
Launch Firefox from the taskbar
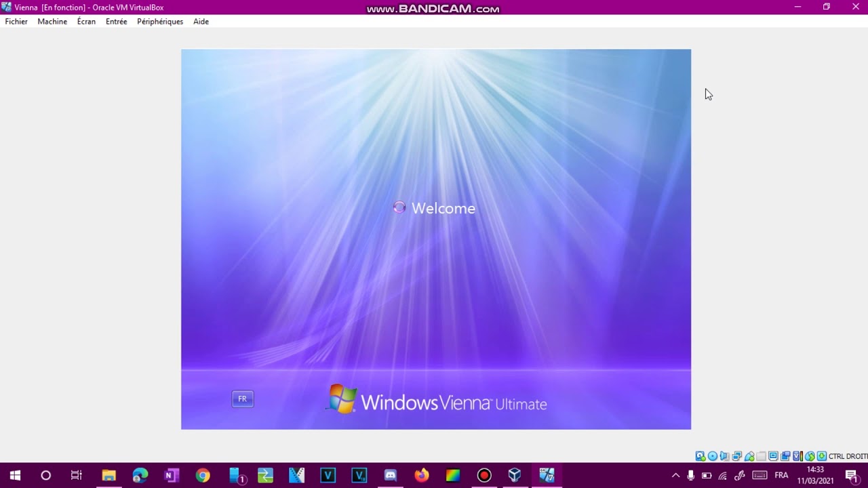(x=422, y=475)
